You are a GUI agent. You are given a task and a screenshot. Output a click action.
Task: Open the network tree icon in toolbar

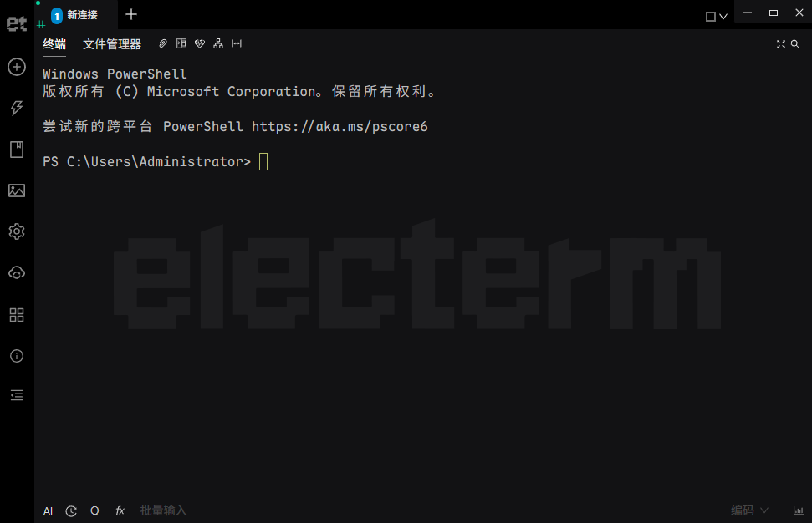click(218, 44)
